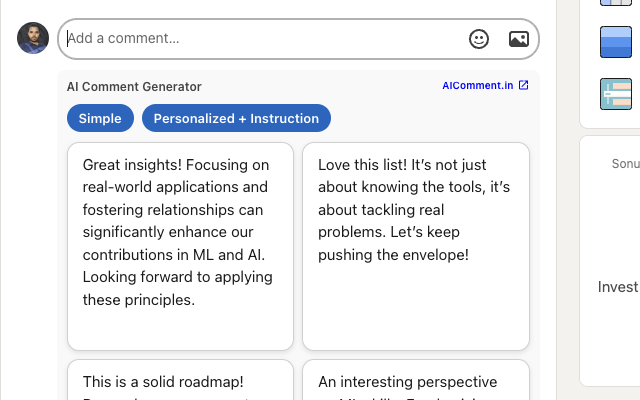Click the solid blue layout thumbnail in sidebar
Viewport: 640px width, 400px height.
tap(616, 42)
